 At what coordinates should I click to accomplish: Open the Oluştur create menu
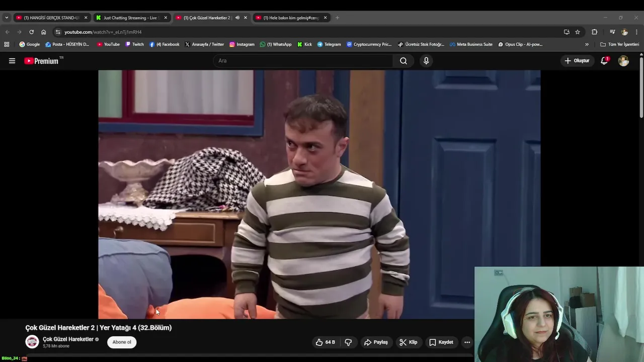point(577,61)
